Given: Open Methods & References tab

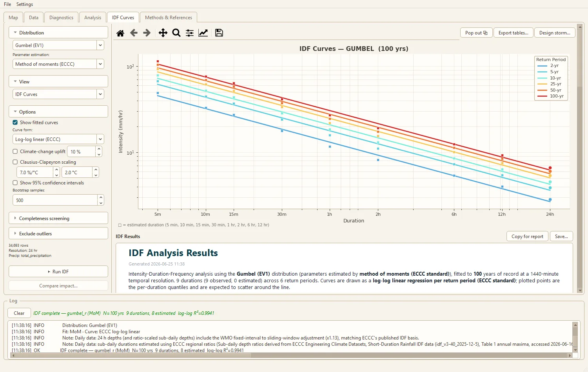Looking at the screenshot, I should click(x=169, y=18).
